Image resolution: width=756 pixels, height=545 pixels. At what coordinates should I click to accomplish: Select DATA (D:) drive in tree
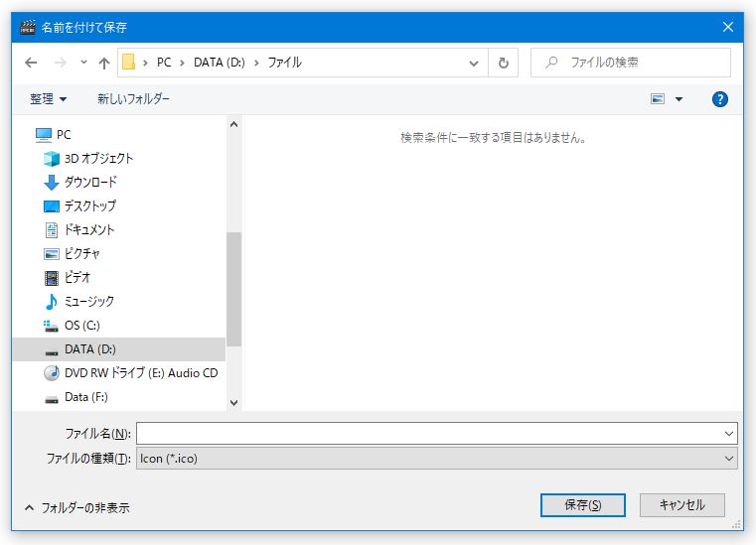118,349
